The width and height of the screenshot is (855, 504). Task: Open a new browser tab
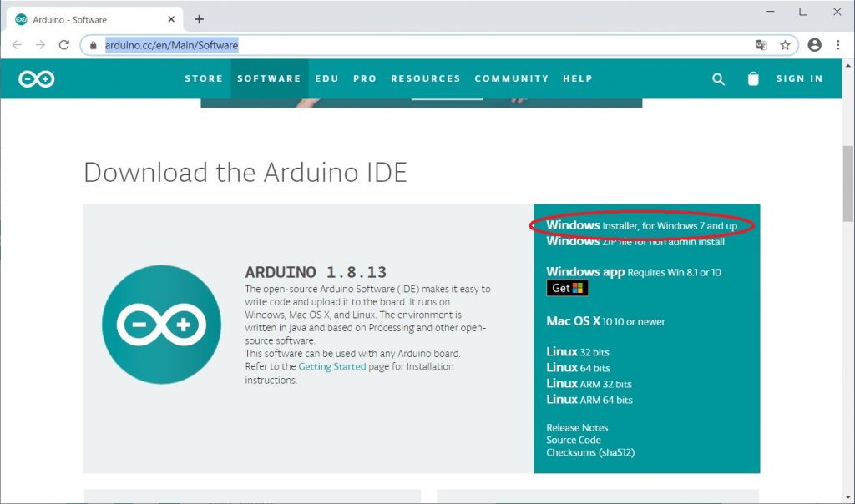click(x=199, y=19)
